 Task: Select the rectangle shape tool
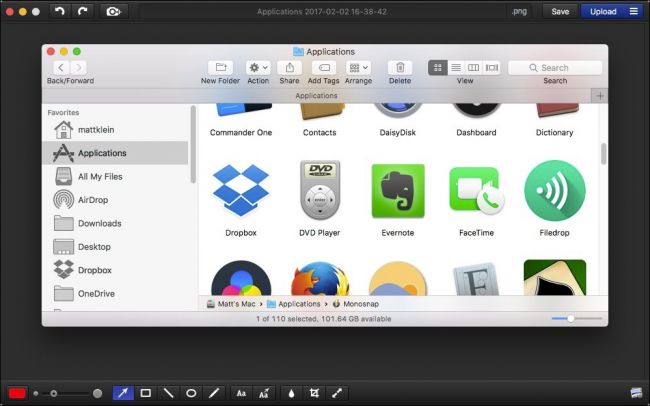(x=145, y=393)
